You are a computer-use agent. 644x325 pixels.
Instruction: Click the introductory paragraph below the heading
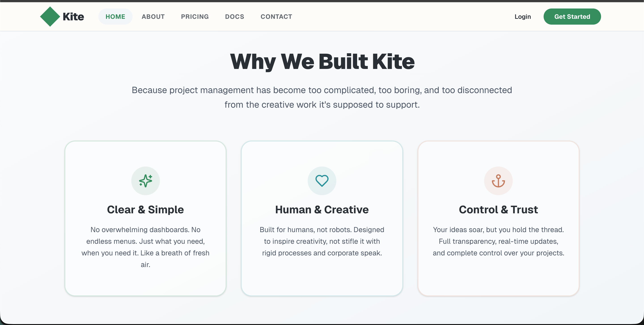pos(322,97)
